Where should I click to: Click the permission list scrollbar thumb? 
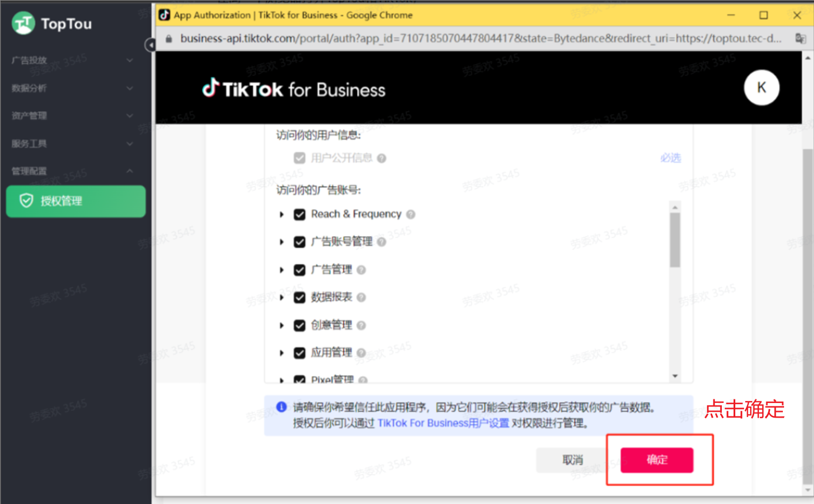click(675, 240)
